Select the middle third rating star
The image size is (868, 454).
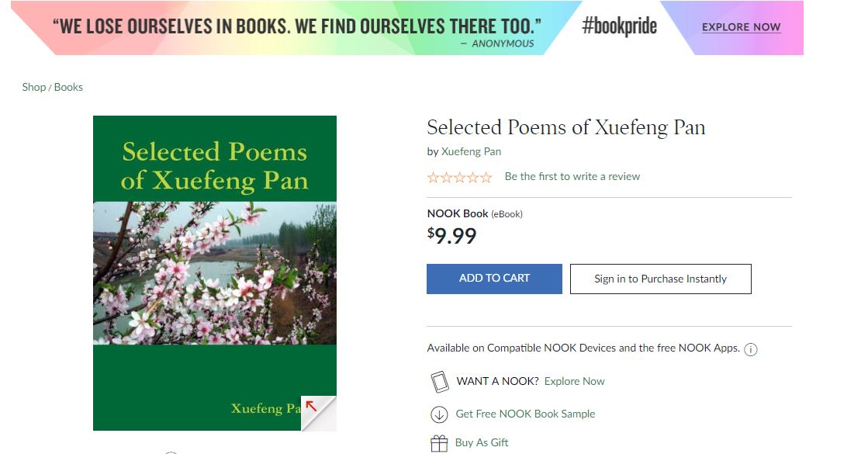(x=460, y=178)
